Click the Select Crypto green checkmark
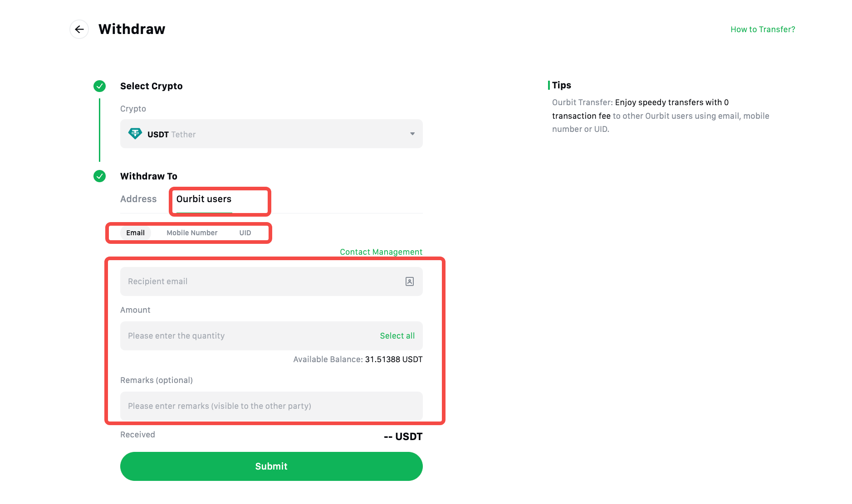Screen dimensions: 852x504 pyautogui.click(x=99, y=86)
